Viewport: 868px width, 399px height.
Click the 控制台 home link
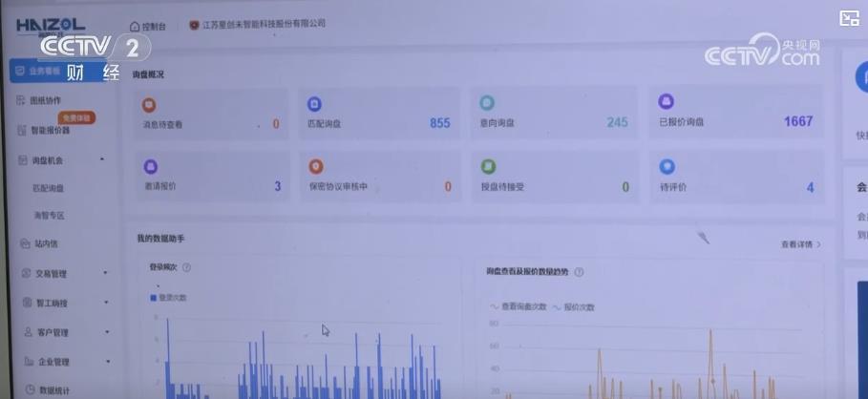(x=148, y=27)
